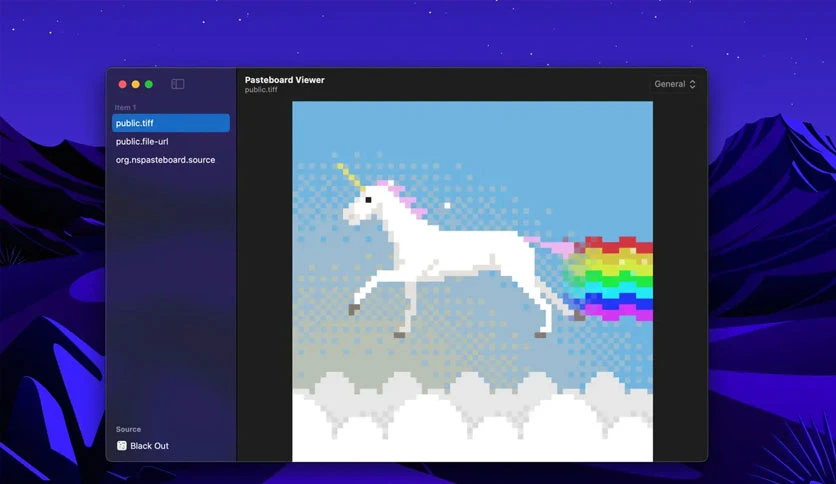This screenshot has height=484, width=836.
Task: Toggle the sidebar visibility icon
Action: point(178,84)
